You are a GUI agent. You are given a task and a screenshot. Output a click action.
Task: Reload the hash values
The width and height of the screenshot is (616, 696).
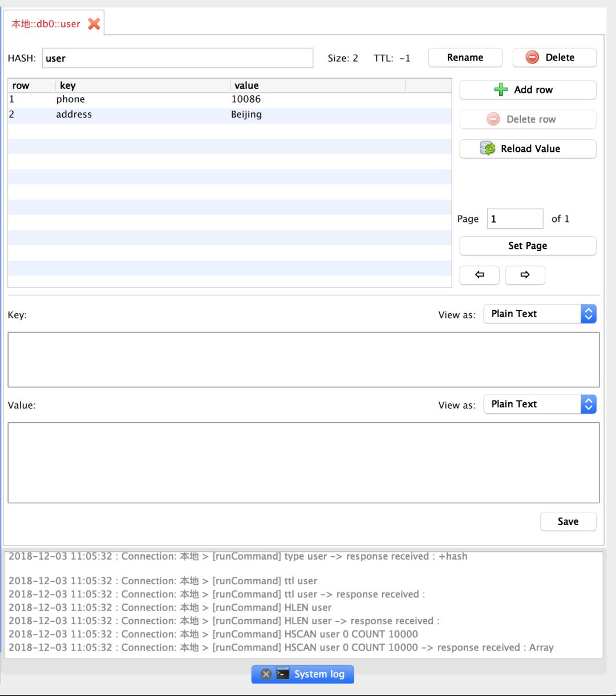[528, 149]
